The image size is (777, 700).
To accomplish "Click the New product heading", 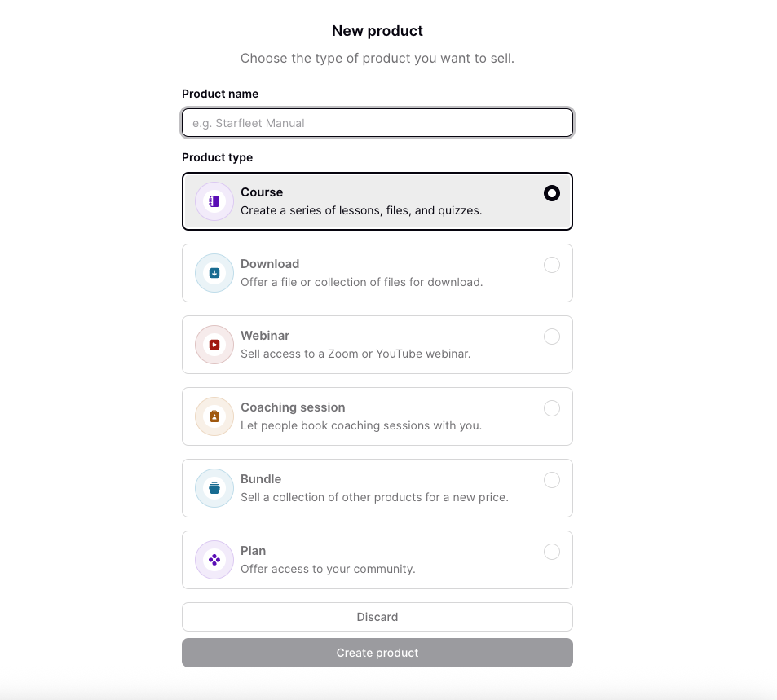I will [x=377, y=31].
